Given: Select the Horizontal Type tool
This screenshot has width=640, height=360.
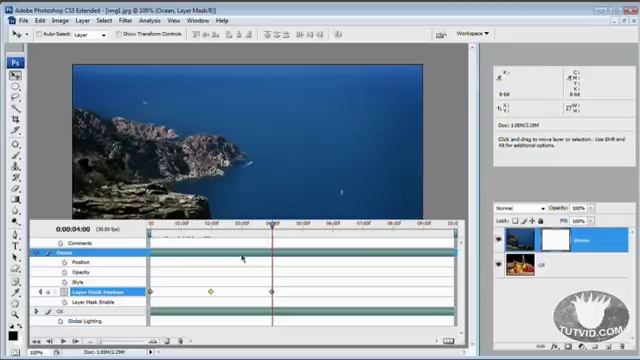Looking at the screenshot, I should (x=15, y=246).
